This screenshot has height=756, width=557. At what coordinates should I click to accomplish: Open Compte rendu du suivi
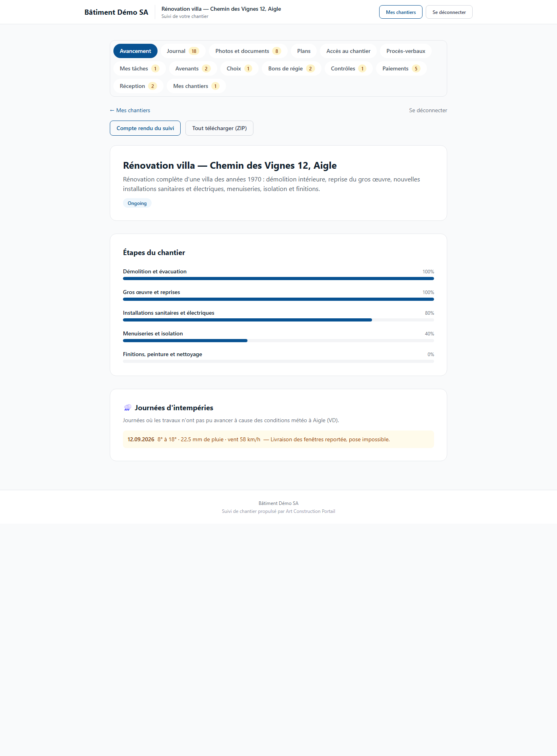145,128
